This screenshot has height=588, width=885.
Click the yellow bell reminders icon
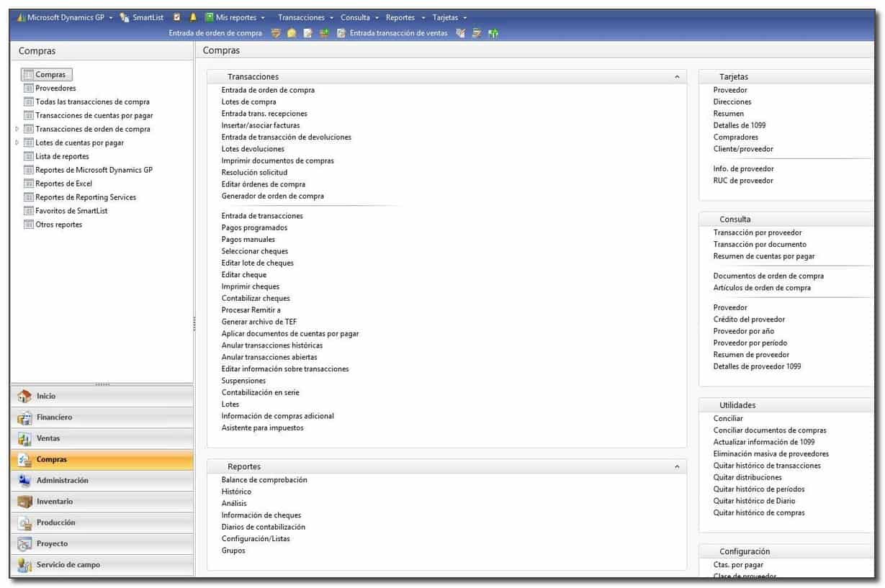tap(193, 17)
